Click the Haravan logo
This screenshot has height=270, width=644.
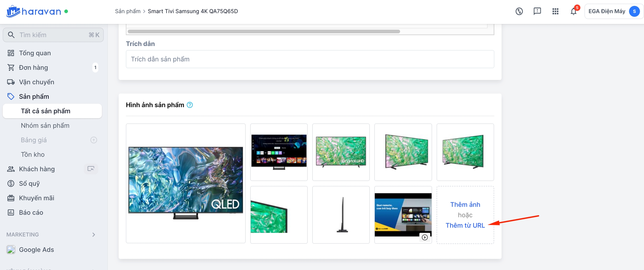(x=34, y=11)
